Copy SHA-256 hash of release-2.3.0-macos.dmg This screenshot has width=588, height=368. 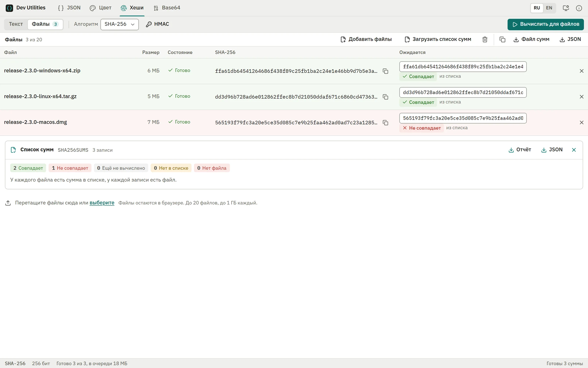pyautogui.click(x=385, y=123)
